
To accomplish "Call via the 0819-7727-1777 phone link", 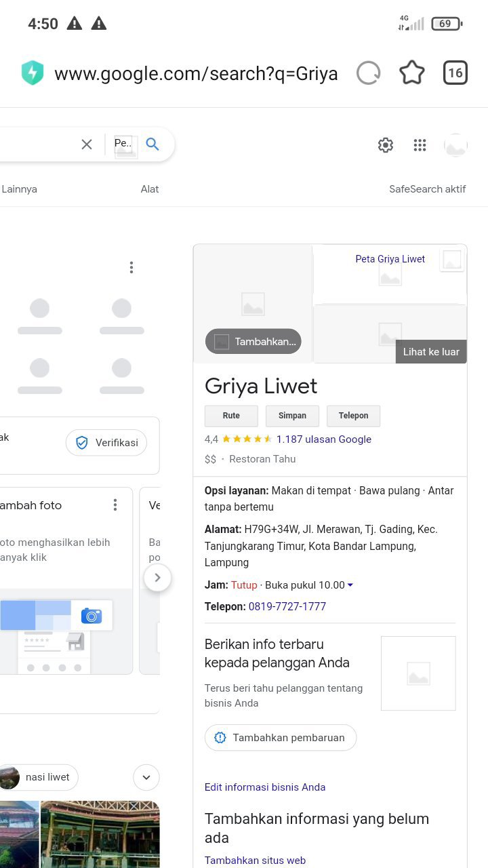I will pyautogui.click(x=287, y=607).
